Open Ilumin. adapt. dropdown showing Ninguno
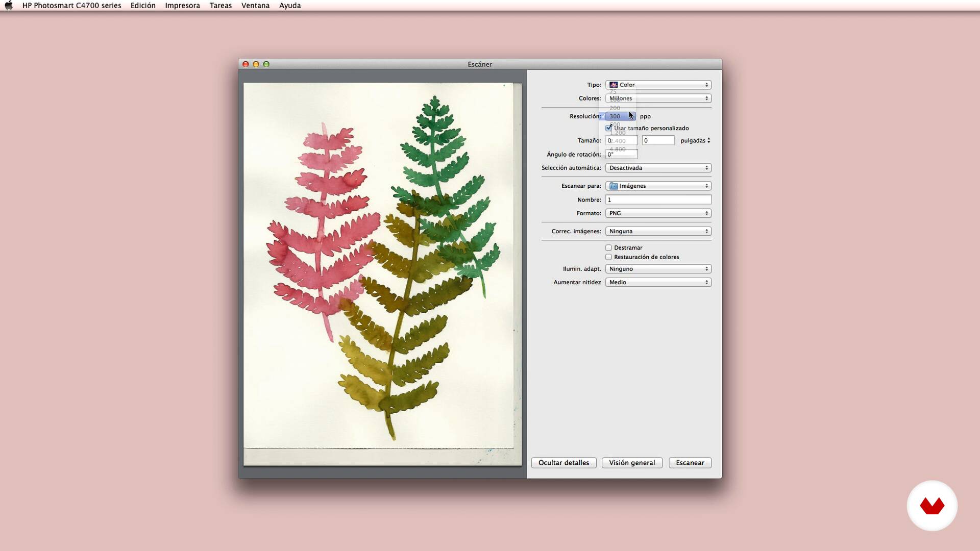The width and height of the screenshot is (980, 551). (658, 269)
